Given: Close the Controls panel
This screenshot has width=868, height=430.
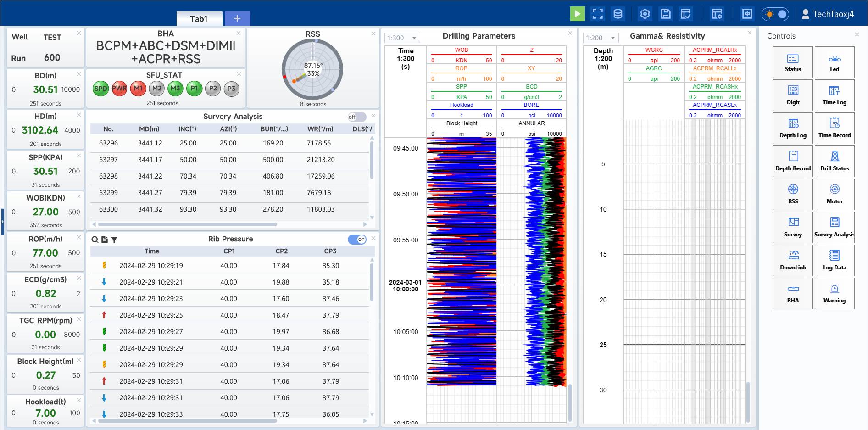Looking at the screenshot, I should click(857, 34).
